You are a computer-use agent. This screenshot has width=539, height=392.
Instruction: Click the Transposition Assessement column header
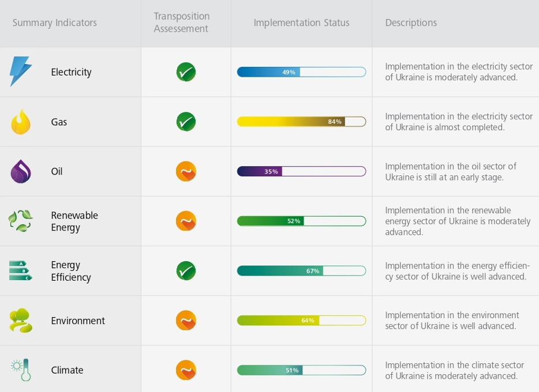[x=182, y=22]
